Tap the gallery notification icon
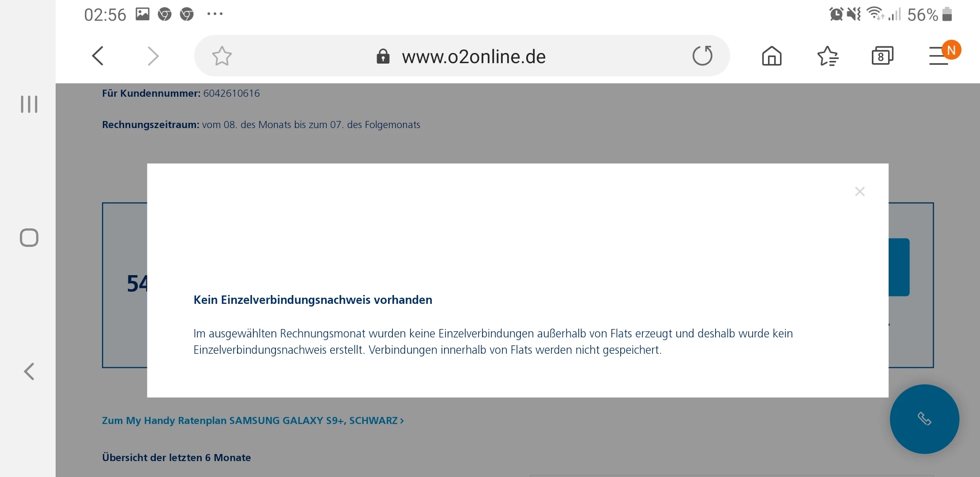The image size is (980, 477). (x=142, y=14)
